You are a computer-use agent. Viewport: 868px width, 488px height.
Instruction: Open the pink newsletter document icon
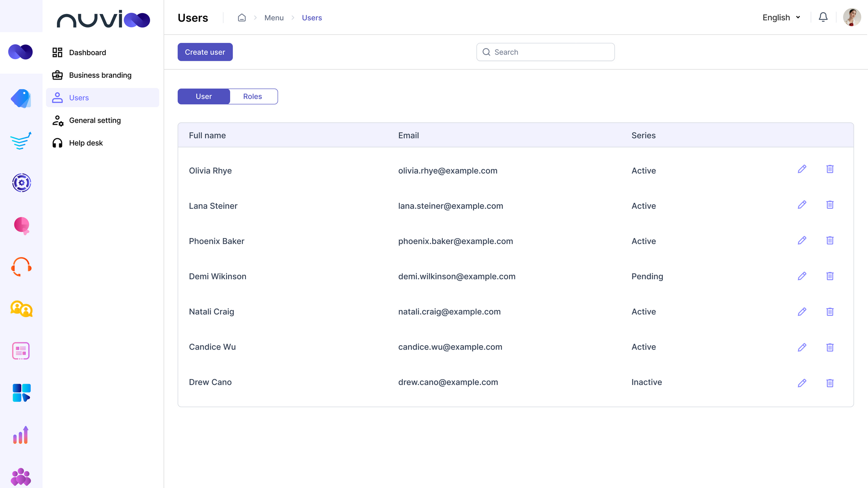coord(21,351)
